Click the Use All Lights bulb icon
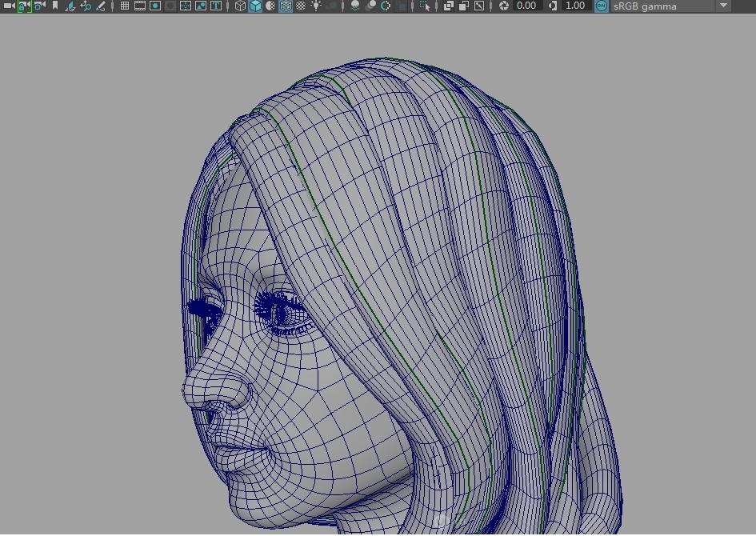This screenshot has height=536, width=756. point(316,6)
